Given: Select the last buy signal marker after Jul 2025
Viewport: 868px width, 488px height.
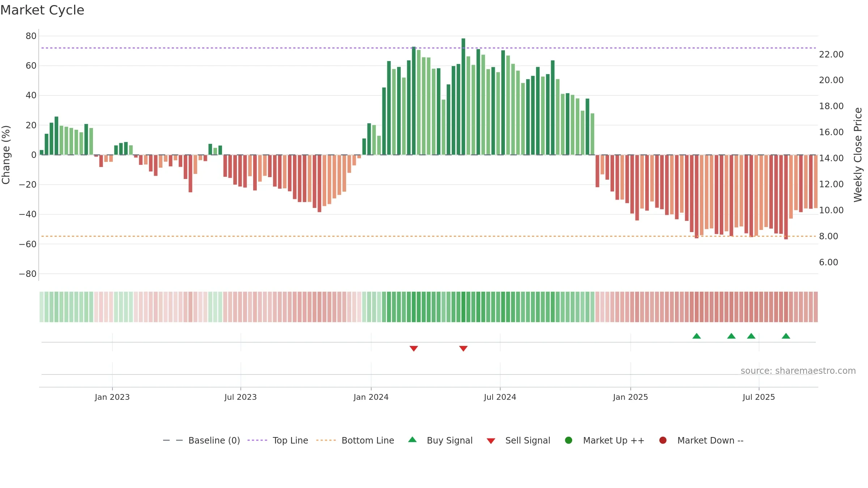Looking at the screenshot, I should point(786,336).
